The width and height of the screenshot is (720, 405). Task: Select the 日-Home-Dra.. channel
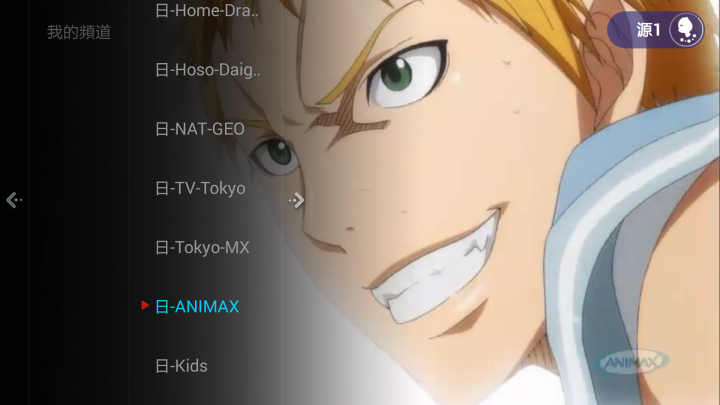point(207,10)
